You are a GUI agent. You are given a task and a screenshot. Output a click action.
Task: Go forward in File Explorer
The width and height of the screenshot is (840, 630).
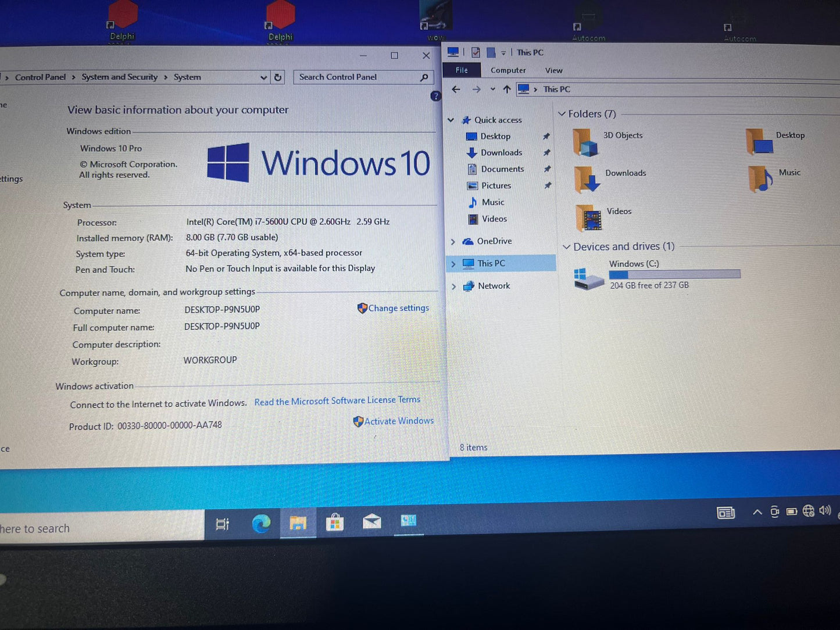pyautogui.click(x=476, y=90)
